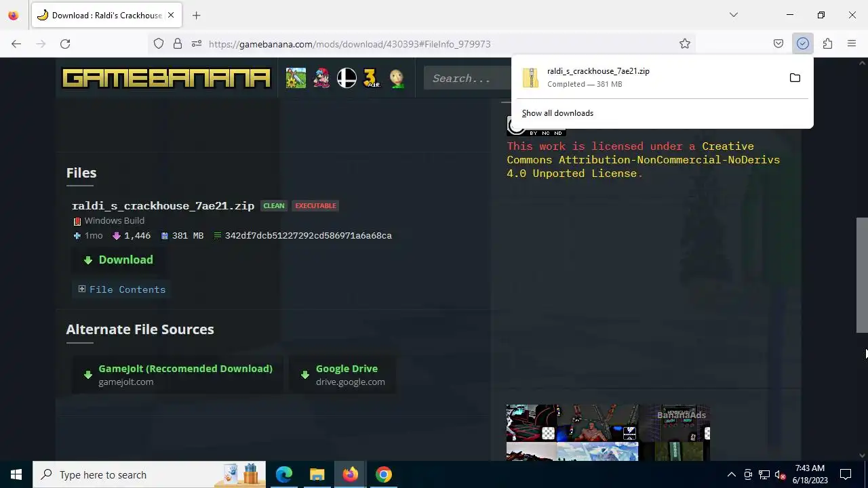868x488 pixels.
Task: Show downloaded file in folder icon
Action: click(795, 78)
